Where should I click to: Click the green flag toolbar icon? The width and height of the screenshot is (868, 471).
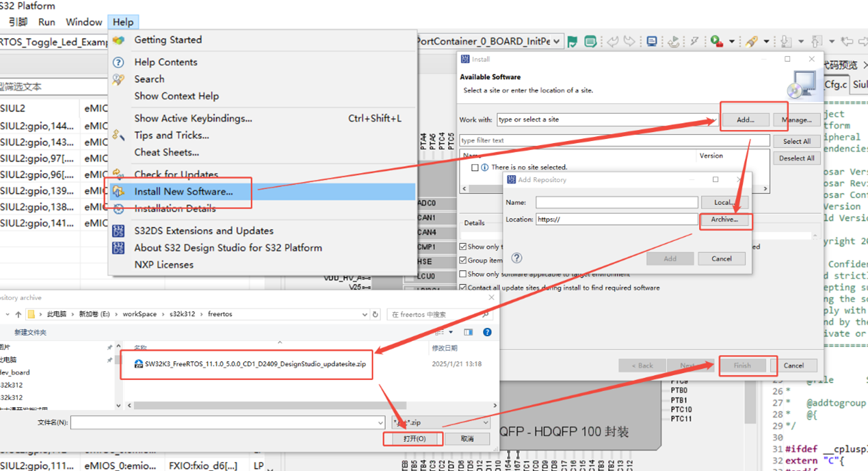(573, 42)
